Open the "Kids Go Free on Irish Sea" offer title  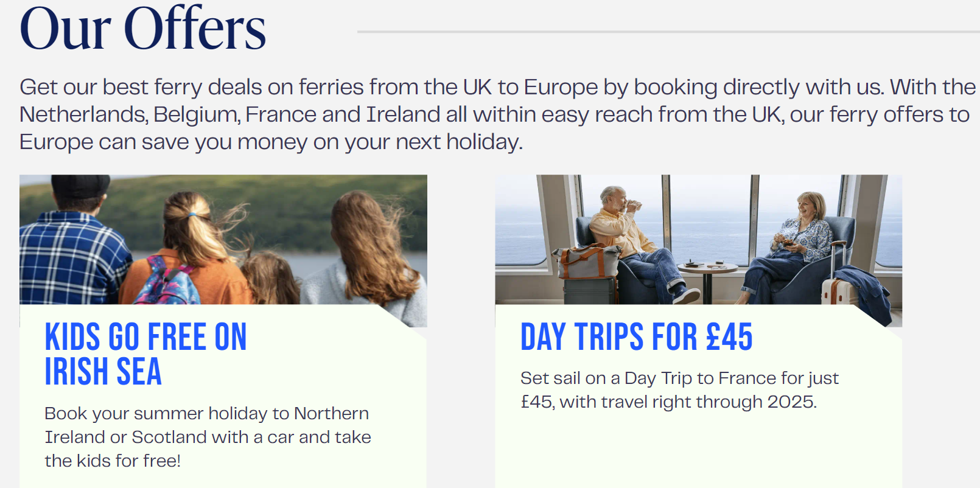(x=145, y=354)
